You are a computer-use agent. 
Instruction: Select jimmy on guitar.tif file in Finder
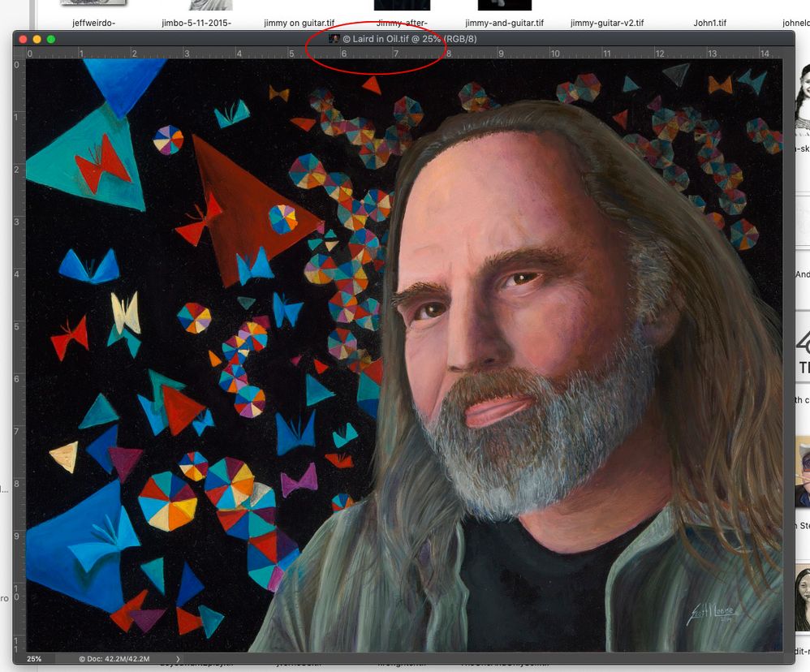coord(299,23)
